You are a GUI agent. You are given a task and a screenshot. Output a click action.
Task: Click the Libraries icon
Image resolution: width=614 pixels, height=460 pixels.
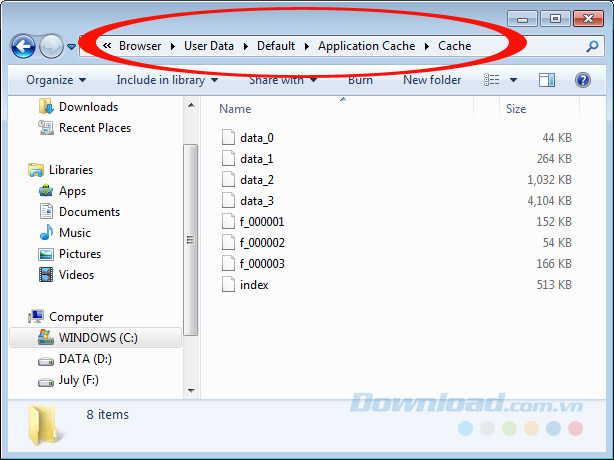(36, 170)
